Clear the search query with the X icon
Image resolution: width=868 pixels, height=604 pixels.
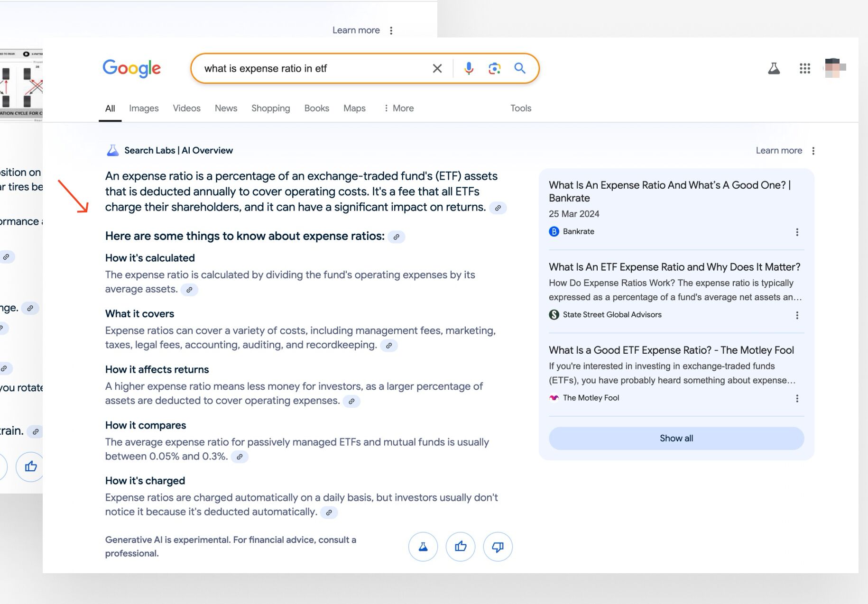(437, 68)
